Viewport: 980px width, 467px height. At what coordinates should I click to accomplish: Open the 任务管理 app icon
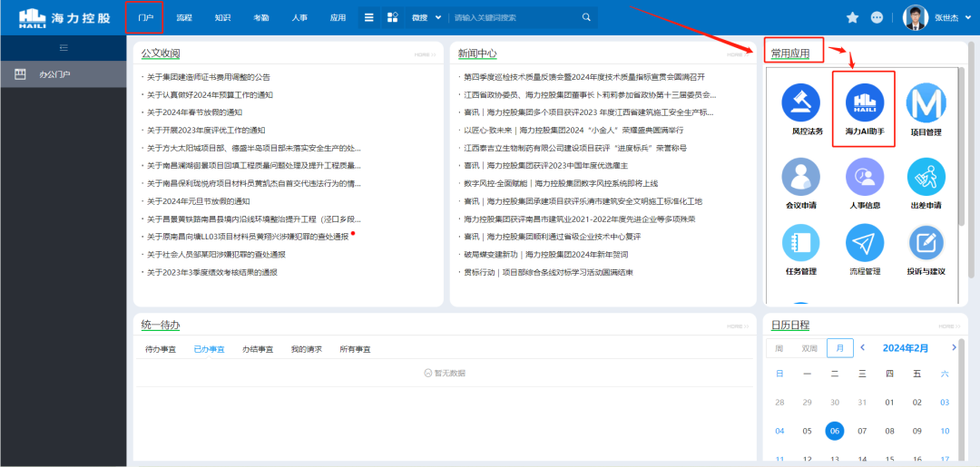click(801, 243)
